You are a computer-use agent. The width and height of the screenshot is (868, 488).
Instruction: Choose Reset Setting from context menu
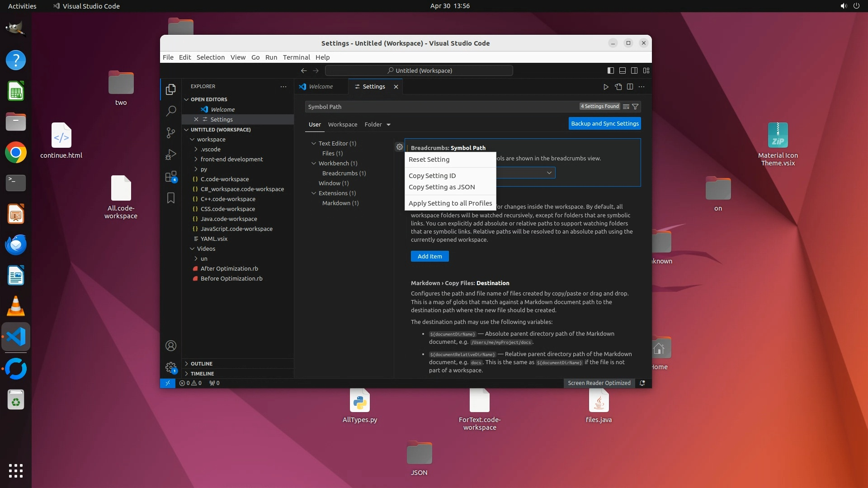[429, 160]
